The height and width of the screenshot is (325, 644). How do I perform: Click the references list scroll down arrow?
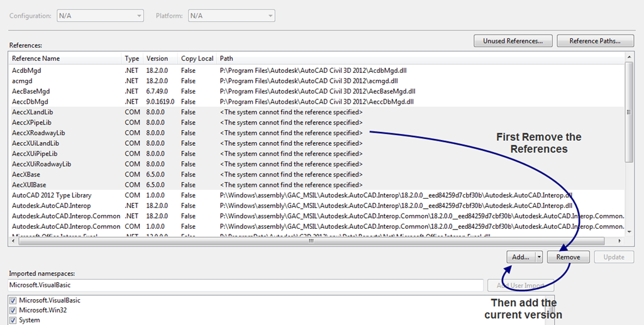coord(629,232)
